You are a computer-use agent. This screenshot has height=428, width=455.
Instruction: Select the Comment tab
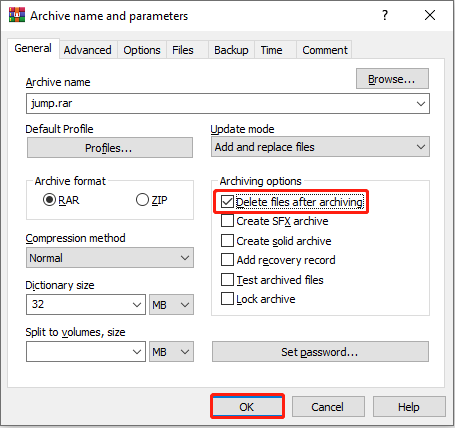coord(325,50)
